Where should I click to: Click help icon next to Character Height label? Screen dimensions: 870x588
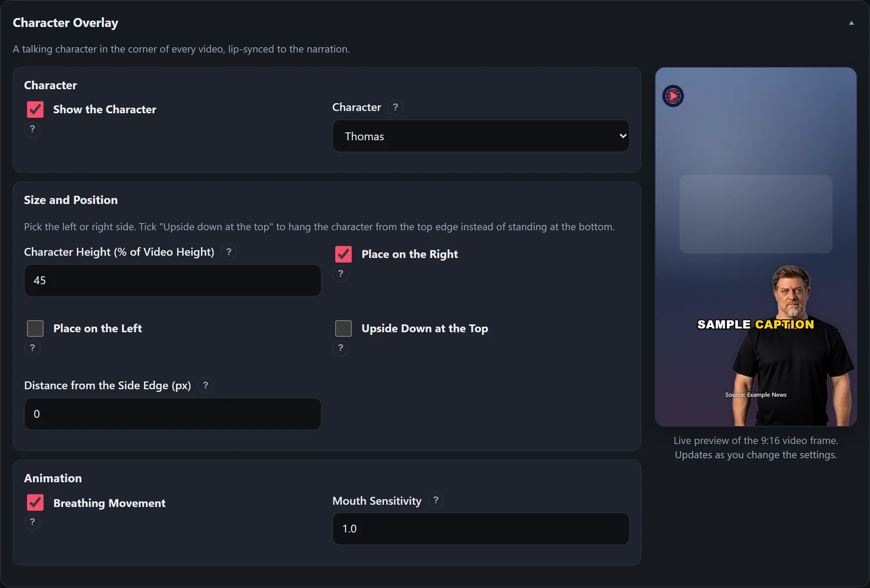click(x=229, y=252)
